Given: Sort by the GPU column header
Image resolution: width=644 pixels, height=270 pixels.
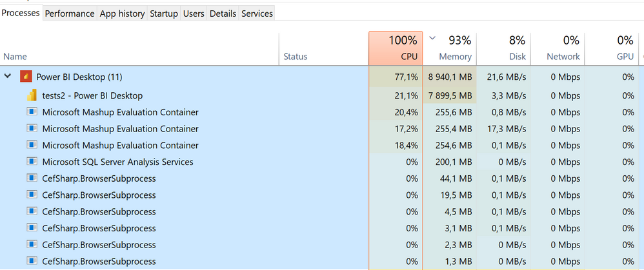Looking at the screenshot, I should pyautogui.click(x=612, y=48).
